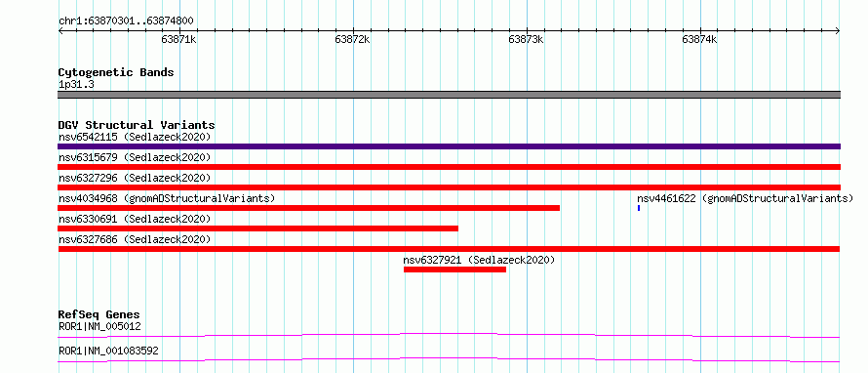Open the nsv6330691 (Sedlazeck2020) label
The image size is (868, 373).
click(135, 219)
